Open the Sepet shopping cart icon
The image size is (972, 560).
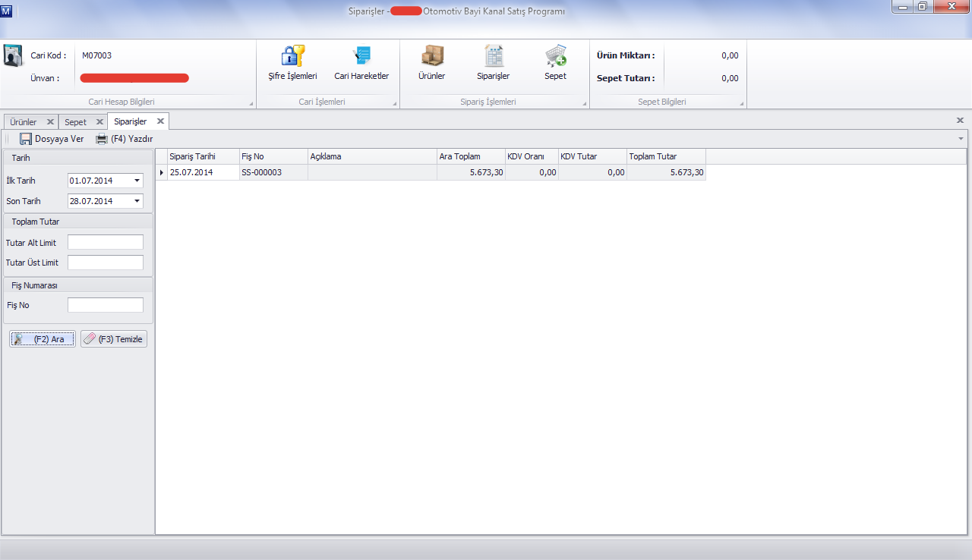(555, 57)
